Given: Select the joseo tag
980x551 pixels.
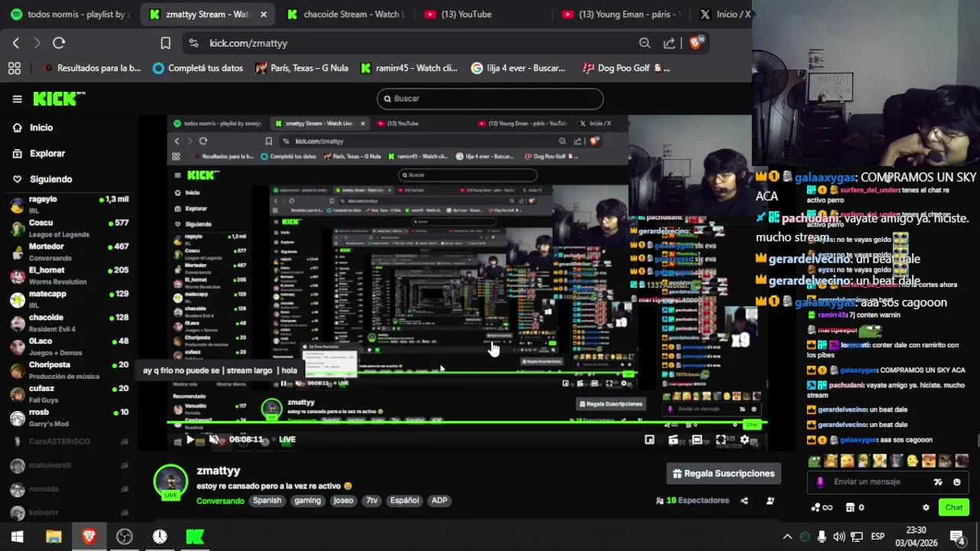Looking at the screenshot, I should pyautogui.click(x=343, y=500).
